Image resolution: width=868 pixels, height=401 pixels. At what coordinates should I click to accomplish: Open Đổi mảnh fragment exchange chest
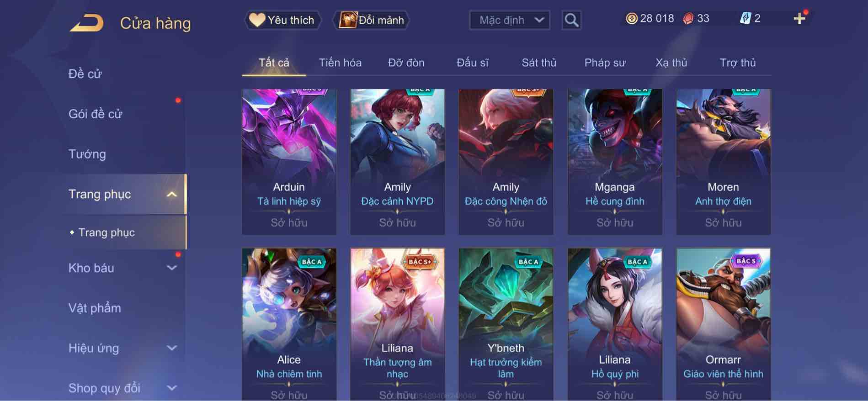[x=371, y=20]
